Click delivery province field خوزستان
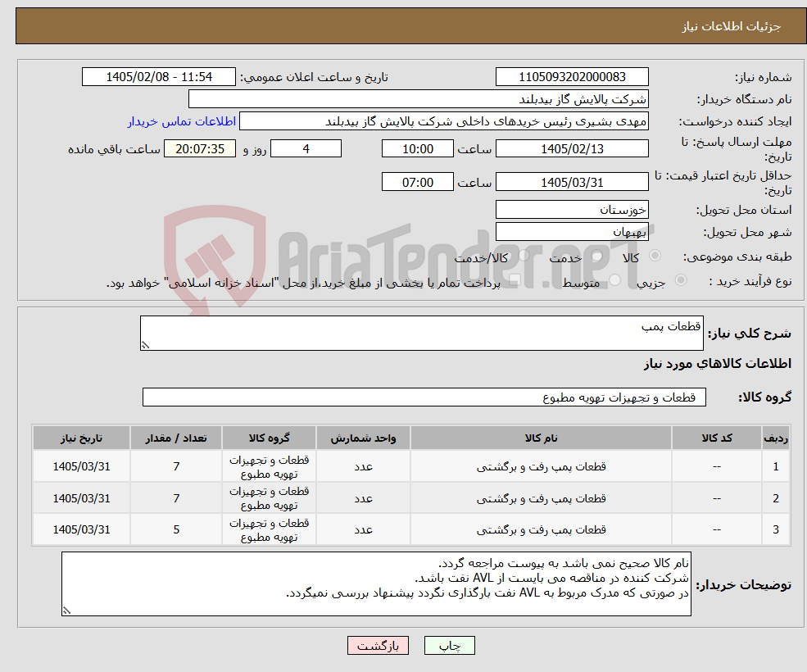The width and height of the screenshot is (807, 672). [572, 210]
